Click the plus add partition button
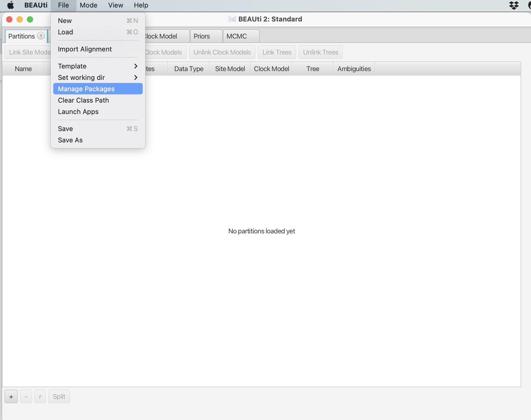Screen dimensions: 531x420 tap(11, 396)
